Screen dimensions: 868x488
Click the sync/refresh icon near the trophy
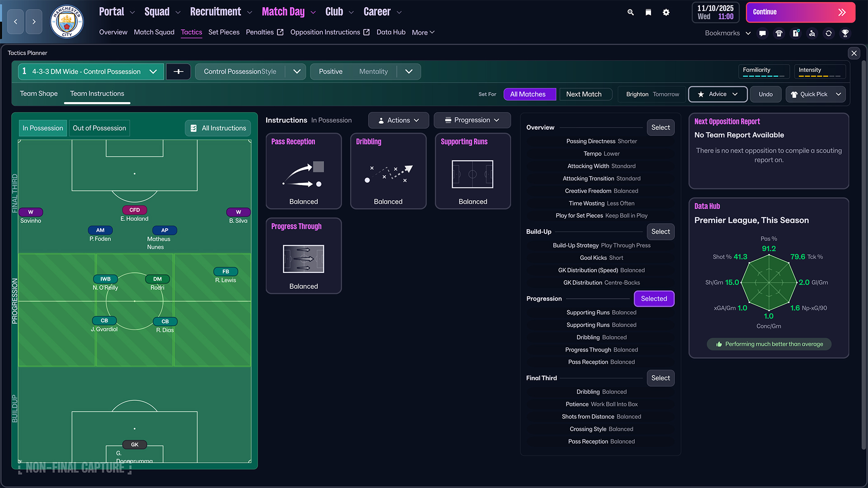[829, 33]
